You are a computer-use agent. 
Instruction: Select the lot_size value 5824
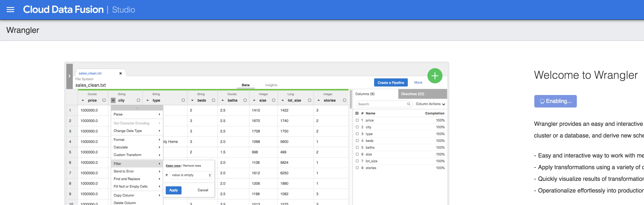click(295, 162)
